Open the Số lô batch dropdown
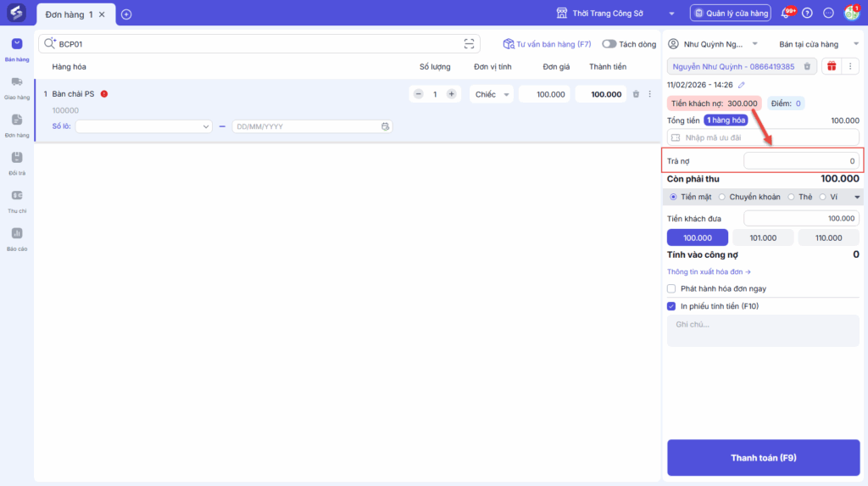The image size is (868, 486). pyautogui.click(x=143, y=126)
